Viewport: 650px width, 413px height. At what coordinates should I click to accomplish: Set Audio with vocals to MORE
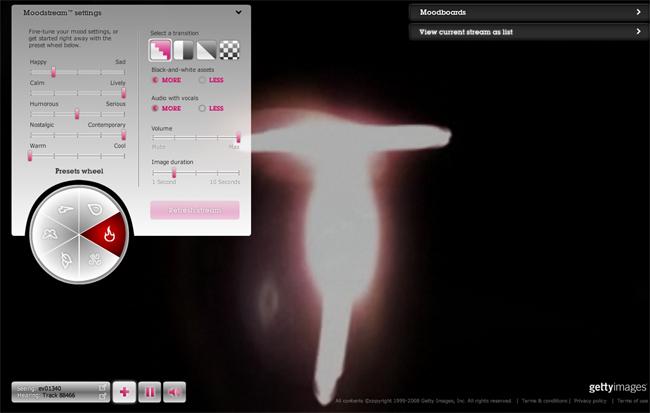click(x=155, y=108)
